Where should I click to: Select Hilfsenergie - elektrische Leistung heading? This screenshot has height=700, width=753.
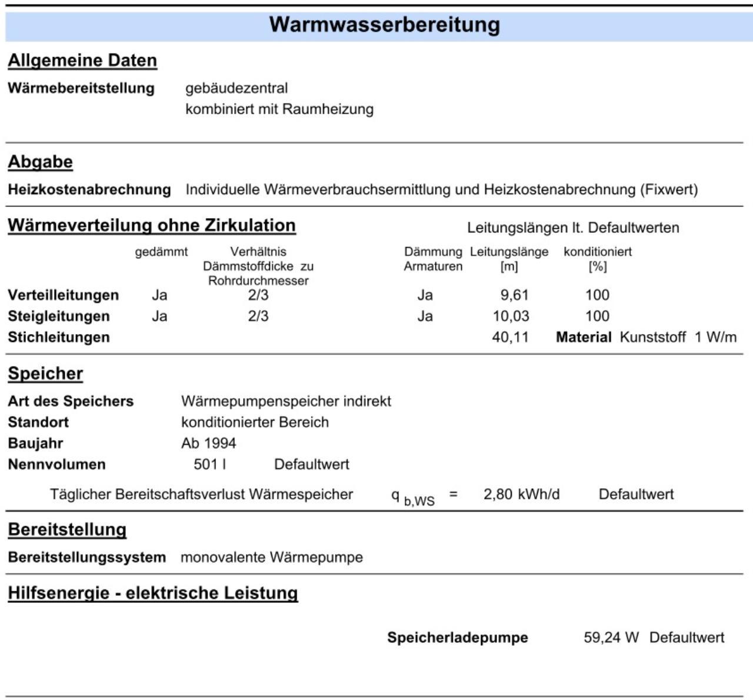point(153,593)
